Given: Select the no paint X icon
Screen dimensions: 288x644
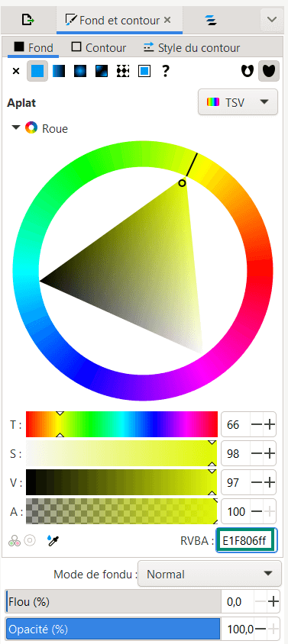Looking at the screenshot, I should pyautogui.click(x=16, y=72).
